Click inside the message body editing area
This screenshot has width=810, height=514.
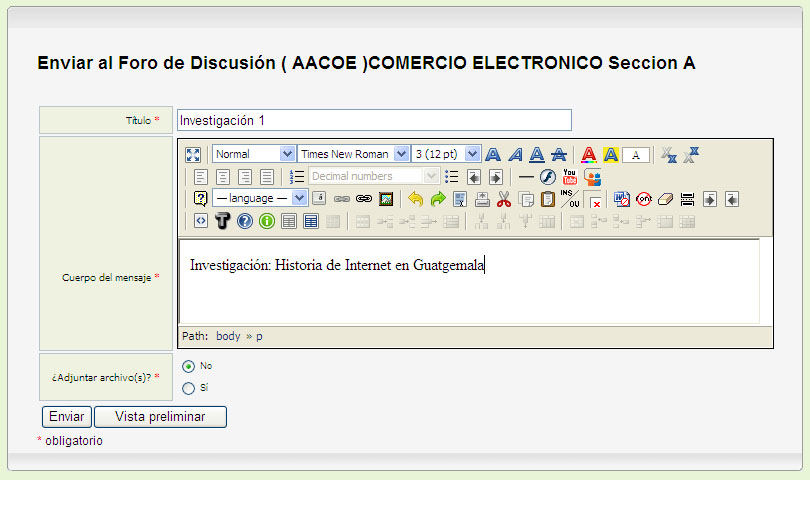tap(469, 282)
